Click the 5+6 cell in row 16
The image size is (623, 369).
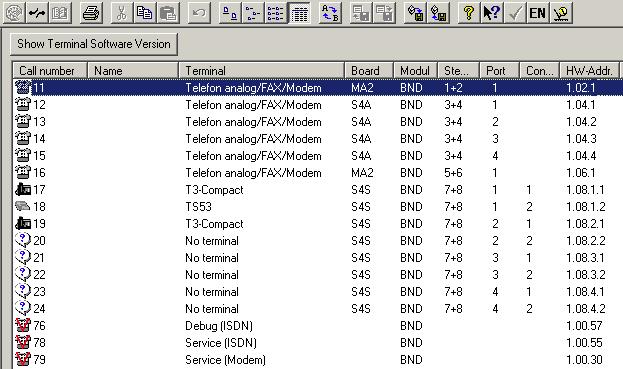(x=453, y=173)
